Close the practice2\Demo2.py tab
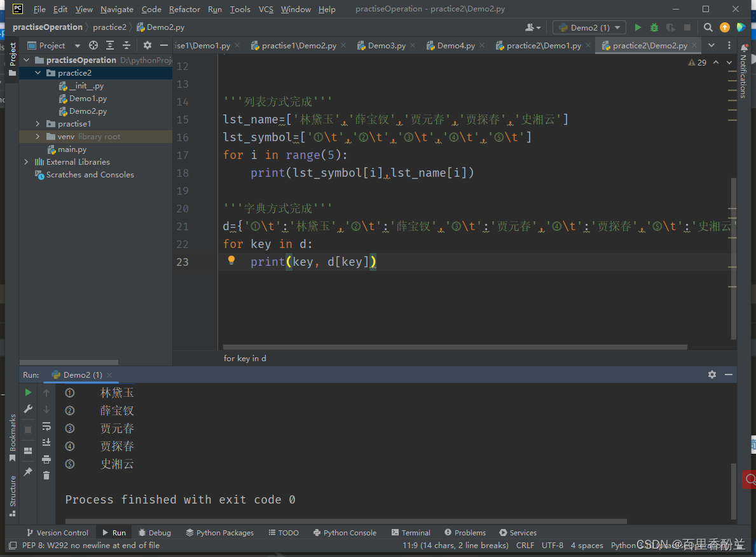 pyautogui.click(x=694, y=45)
